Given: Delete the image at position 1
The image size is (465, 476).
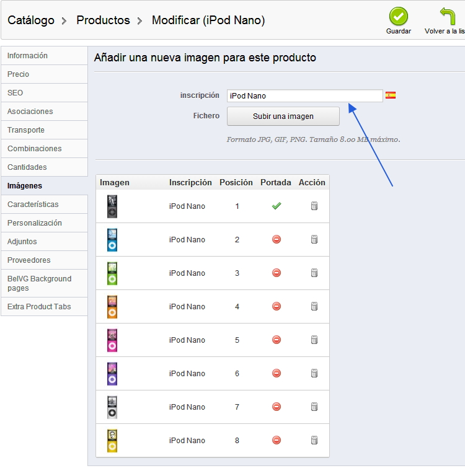Looking at the screenshot, I should (314, 206).
